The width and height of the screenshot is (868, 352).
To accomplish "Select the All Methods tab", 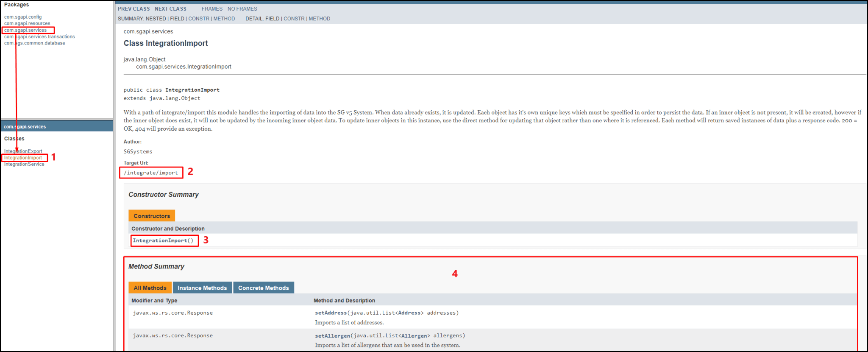I will pos(150,288).
